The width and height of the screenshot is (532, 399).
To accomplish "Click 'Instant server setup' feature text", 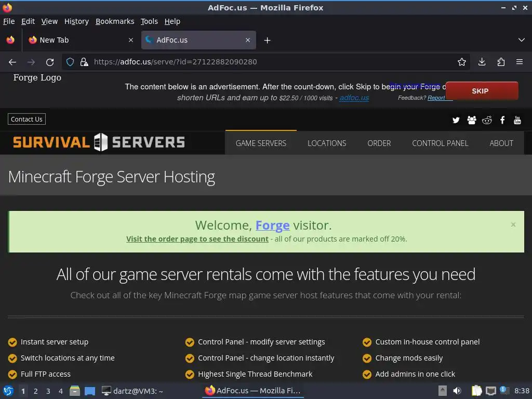I will click(54, 342).
